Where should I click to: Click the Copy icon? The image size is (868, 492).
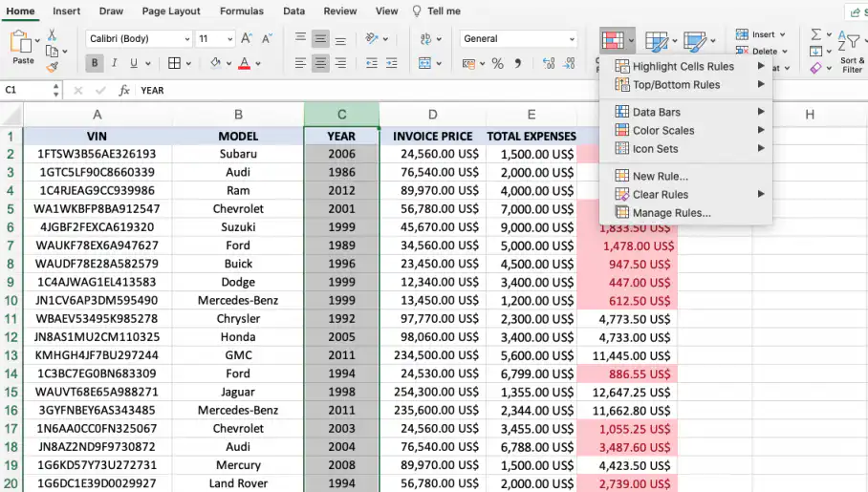[52, 51]
